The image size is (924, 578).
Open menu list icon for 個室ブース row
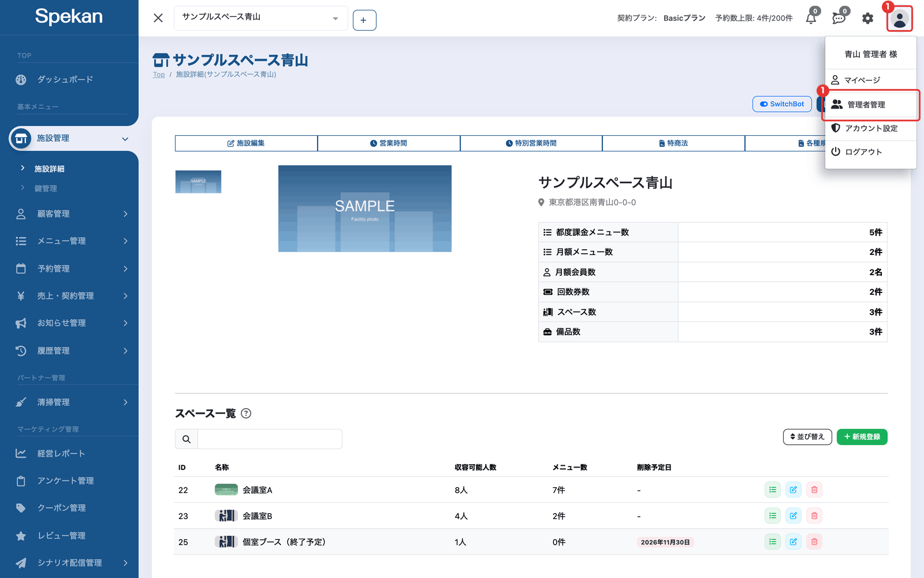(773, 542)
